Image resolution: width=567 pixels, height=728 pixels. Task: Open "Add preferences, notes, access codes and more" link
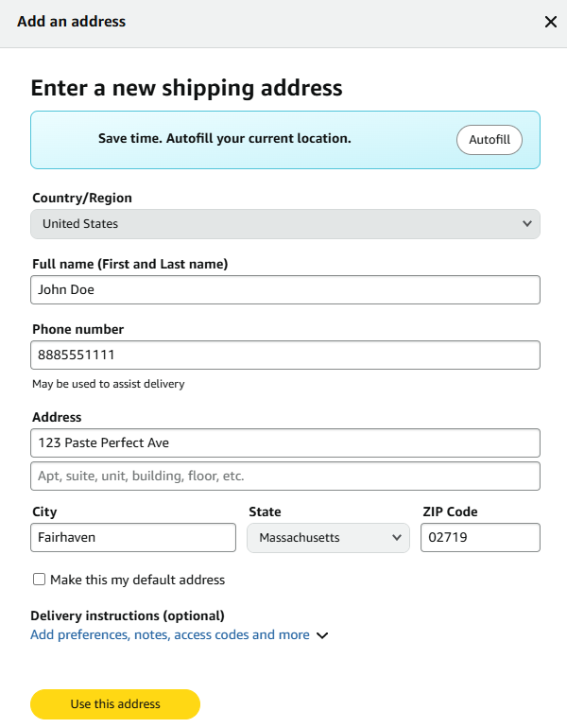pyautogui.click(x=170, y=635)
